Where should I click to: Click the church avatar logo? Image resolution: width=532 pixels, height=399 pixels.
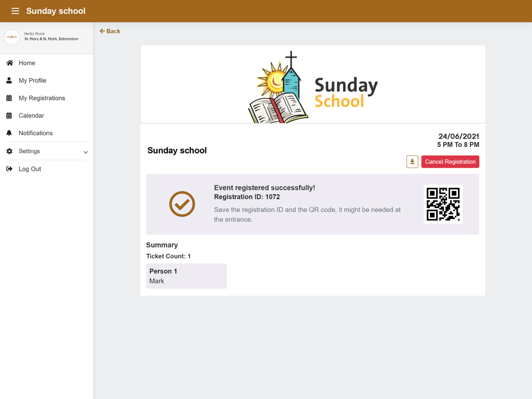12,37
